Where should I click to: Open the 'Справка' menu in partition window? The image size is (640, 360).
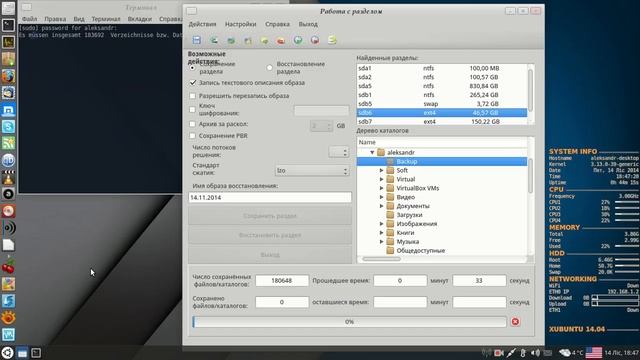277,24
